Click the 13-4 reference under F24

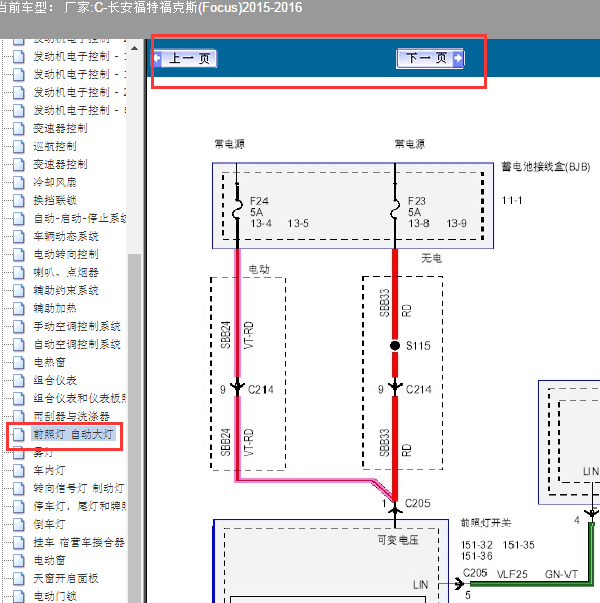coord(261,223)
